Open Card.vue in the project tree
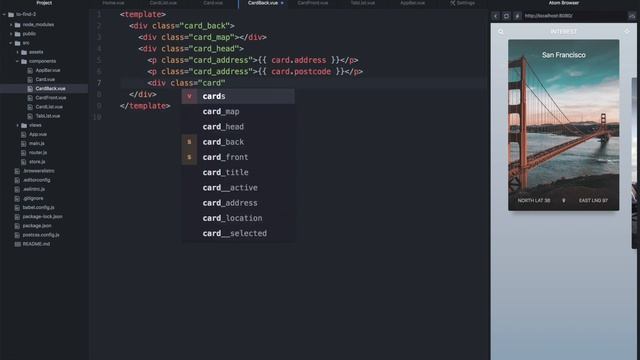 (45, 80)
